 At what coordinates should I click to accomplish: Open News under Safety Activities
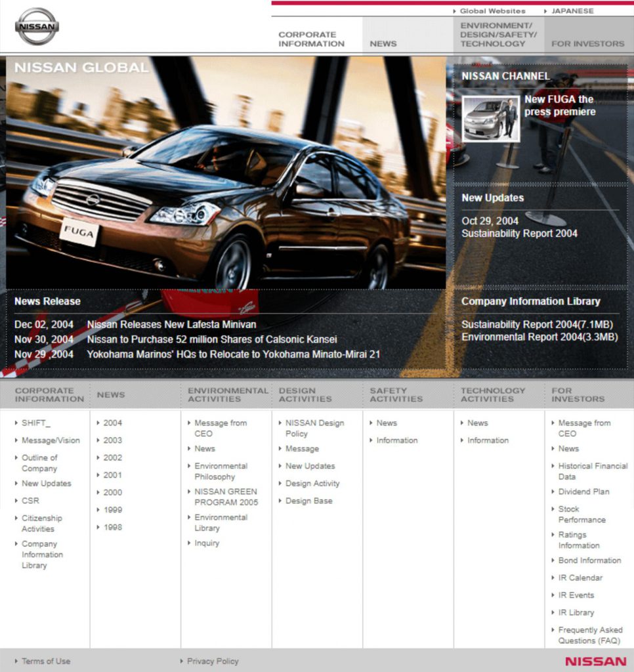click(387, 423)
